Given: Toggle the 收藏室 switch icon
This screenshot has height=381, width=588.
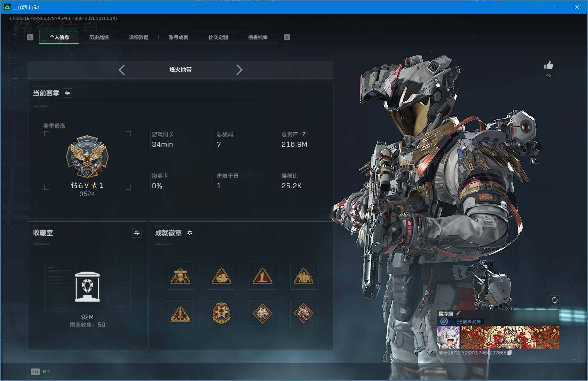Looking at the screenshot, I should [137, 233].
